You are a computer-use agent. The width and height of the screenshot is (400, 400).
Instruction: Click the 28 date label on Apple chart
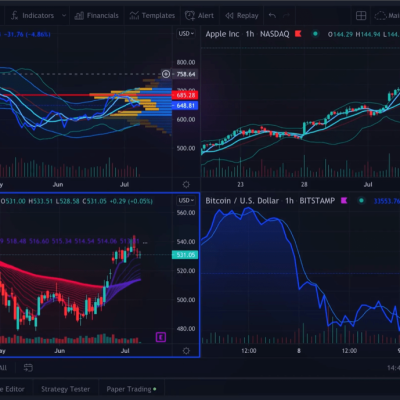coord(304,184)
